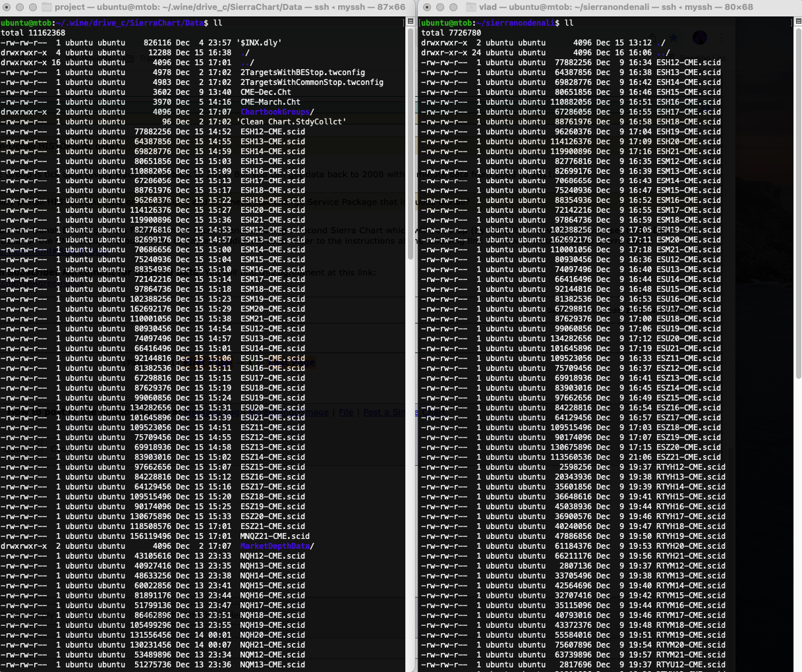The image size is (802, 672).
Task: Click file size 162692176 in the project terminal
Action: point(150,309)
